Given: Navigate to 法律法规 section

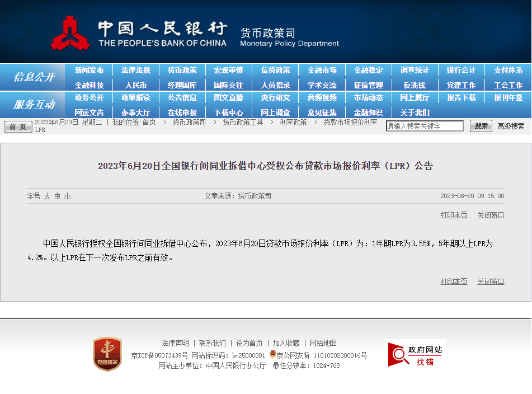Looking at the screenshot, I should (136, 71).
